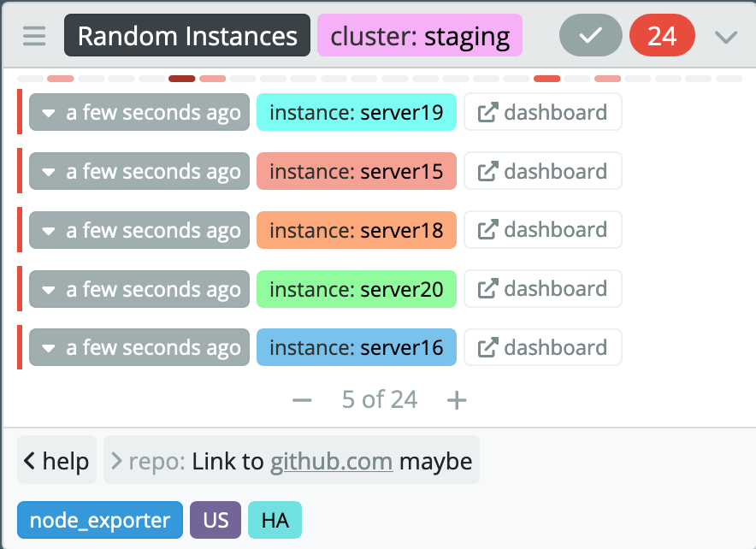Click the instance: server18 orange label
756x549 pixels.
(356, 230)
